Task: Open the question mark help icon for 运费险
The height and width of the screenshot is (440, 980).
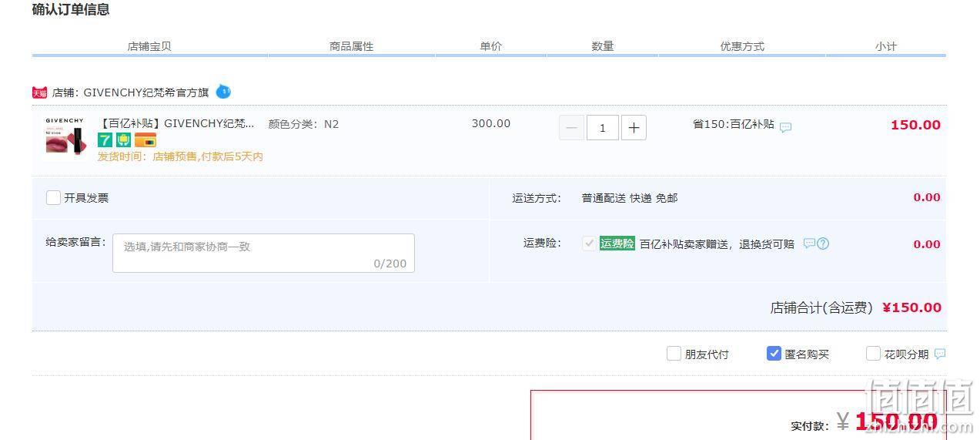Action: coord(823,244)
